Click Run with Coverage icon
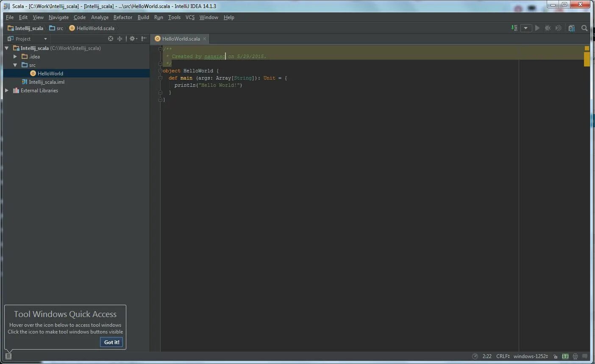Viewport: 595px width, 364px height. pyautogui.click(x=559, y=28)
